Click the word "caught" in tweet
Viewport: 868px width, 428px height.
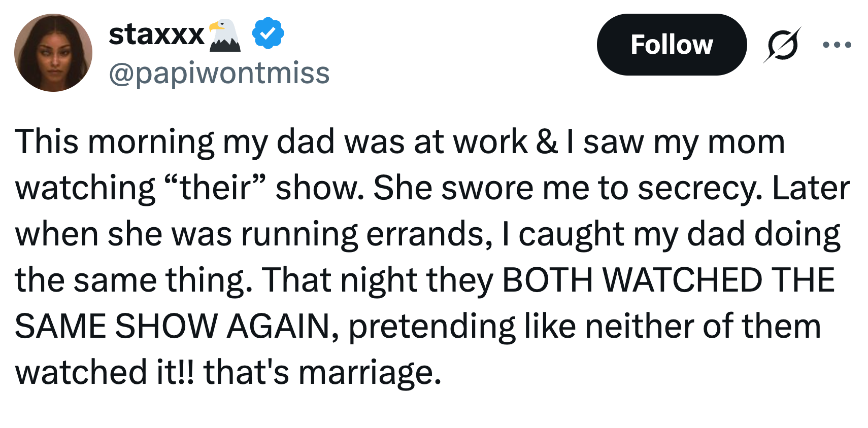click(571, 234)
